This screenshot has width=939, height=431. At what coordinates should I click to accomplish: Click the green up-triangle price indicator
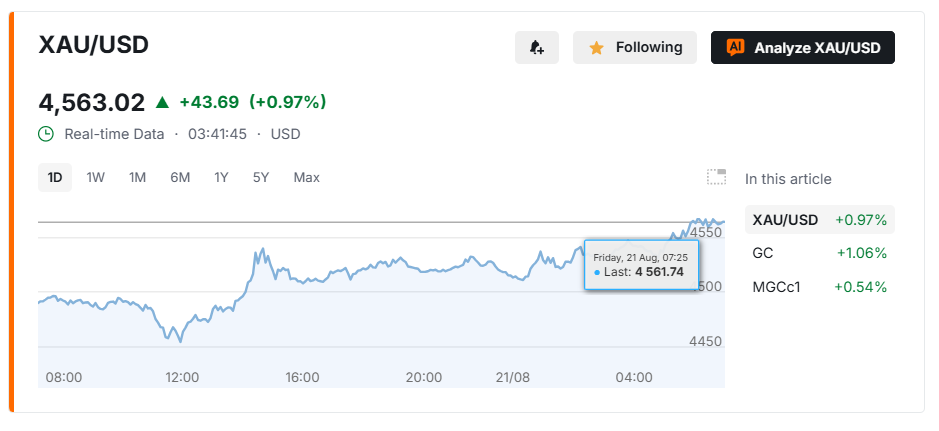(x=162, y=102)
